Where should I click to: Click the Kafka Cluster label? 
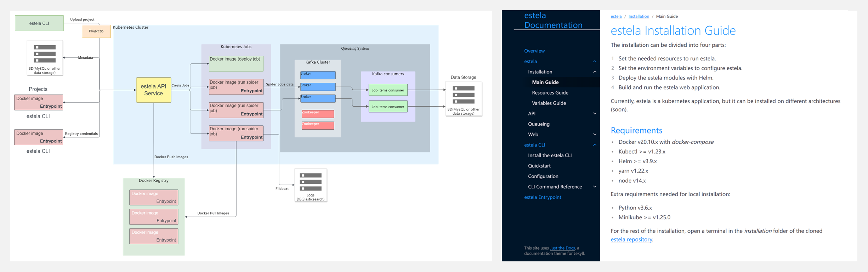pos(318,62)
